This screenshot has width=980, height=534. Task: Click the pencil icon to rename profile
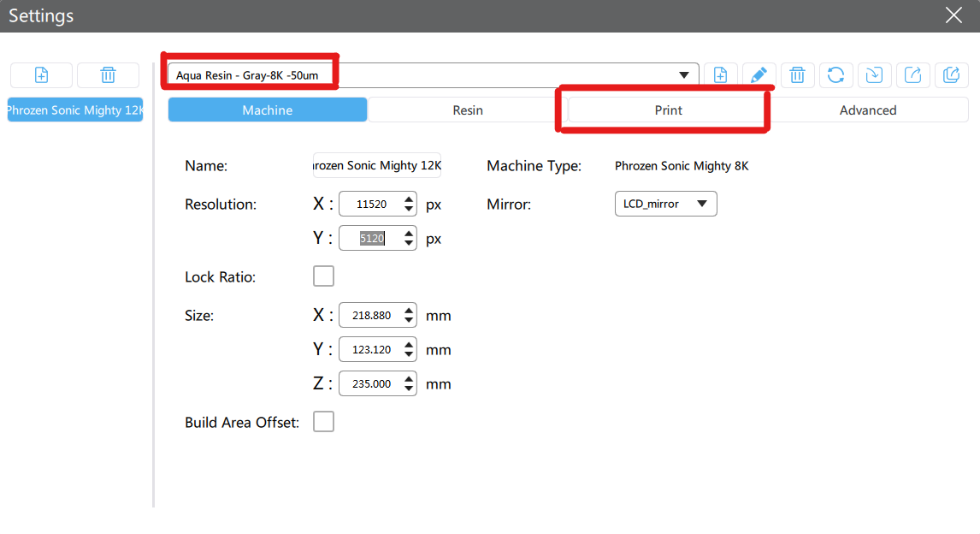pyautogui.click(x=759, y=75)
